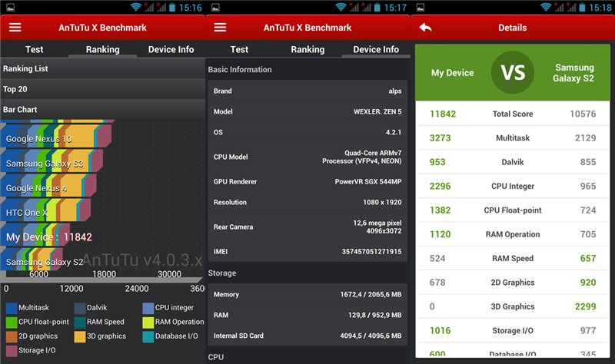Click CPU integer legend color swatch
The width and height of the screenshot is (615, 364).
pos(148,308)
